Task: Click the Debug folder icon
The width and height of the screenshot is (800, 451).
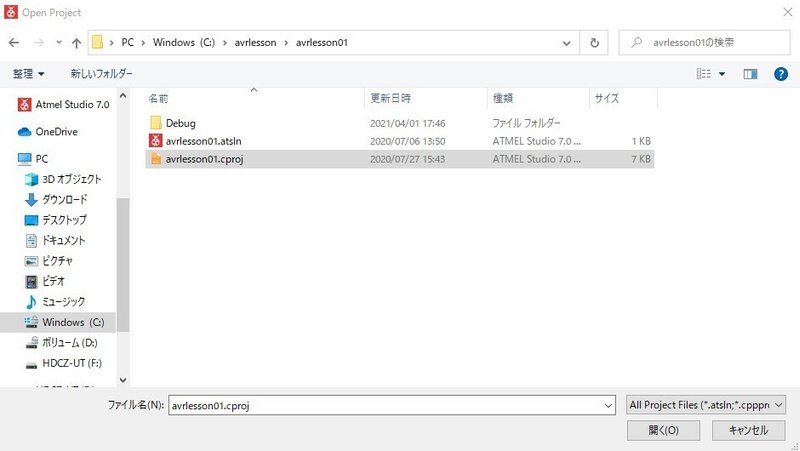Action: [156, 123]
